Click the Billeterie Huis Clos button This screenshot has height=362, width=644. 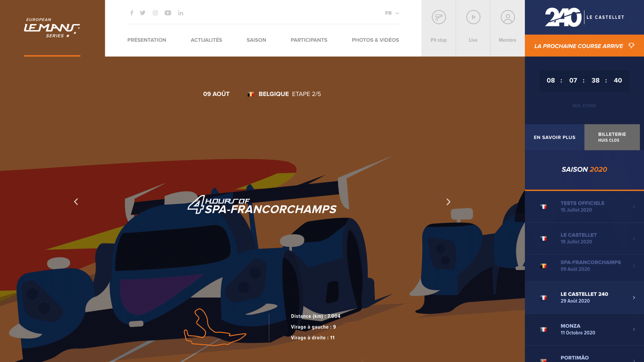pos(612,137)
